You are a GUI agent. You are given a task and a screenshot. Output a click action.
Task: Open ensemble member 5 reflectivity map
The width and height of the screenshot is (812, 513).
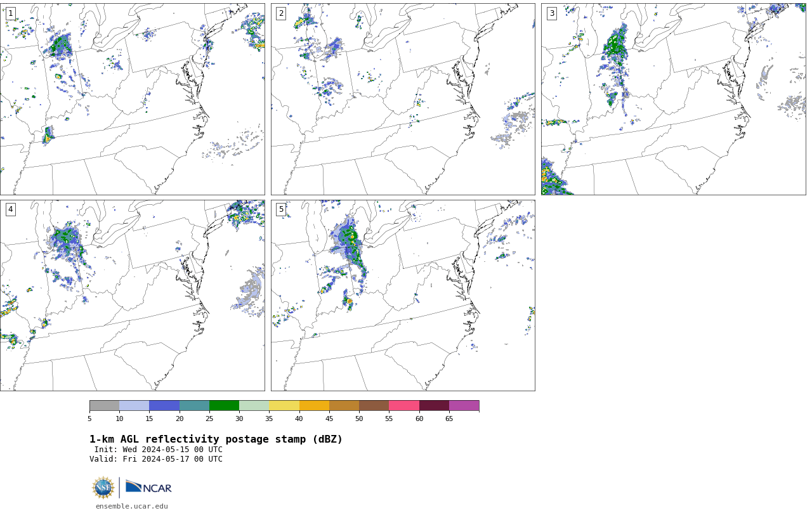(x=403, y=295)
